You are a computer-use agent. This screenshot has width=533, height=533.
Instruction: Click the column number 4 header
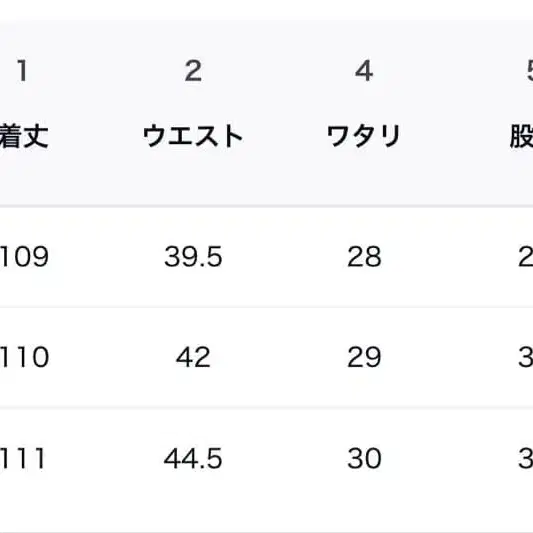pos(364,71)
